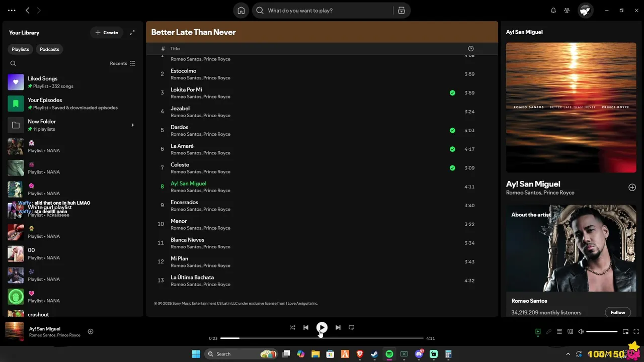Toggle the saved checkmark on Celeste
Viewport: 644px width, 362px height.
452,168
